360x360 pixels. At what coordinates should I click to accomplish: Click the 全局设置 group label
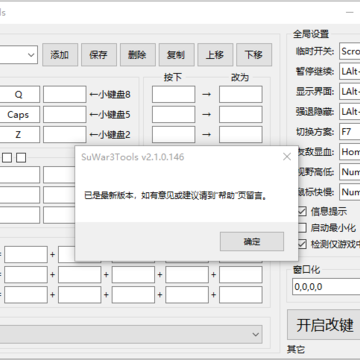point(311,34)
